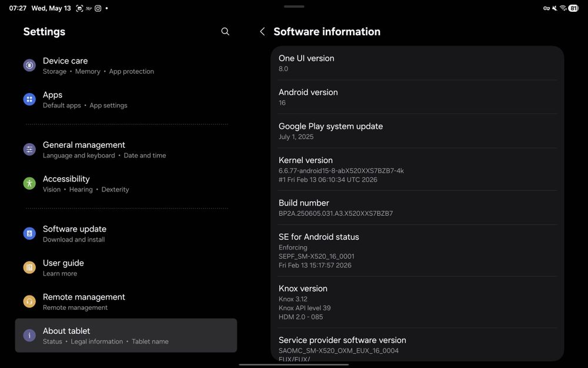Image resolution: width=588 pixels, height=368 pixels.
Task: Tap the bottom navigation gesture bar
Action: [x=294, y=364]
